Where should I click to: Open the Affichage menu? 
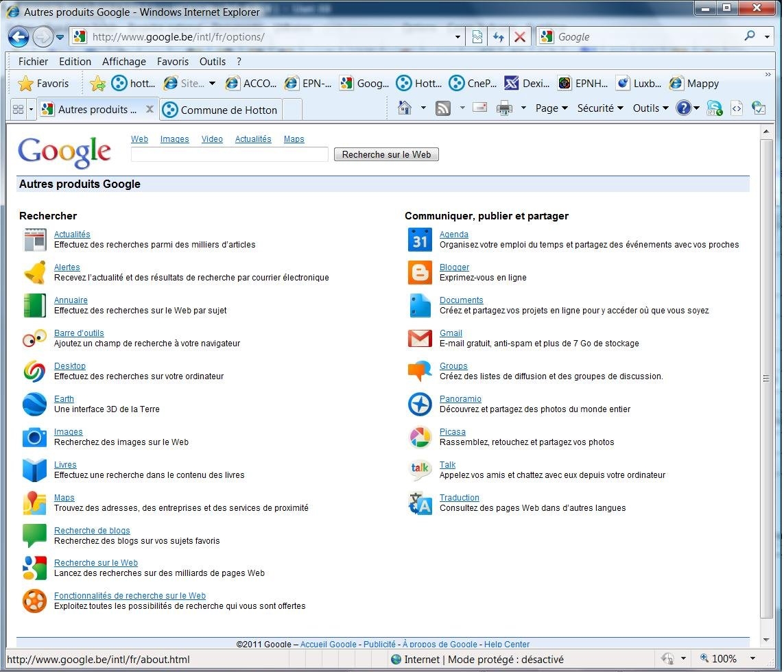[123, 62]
